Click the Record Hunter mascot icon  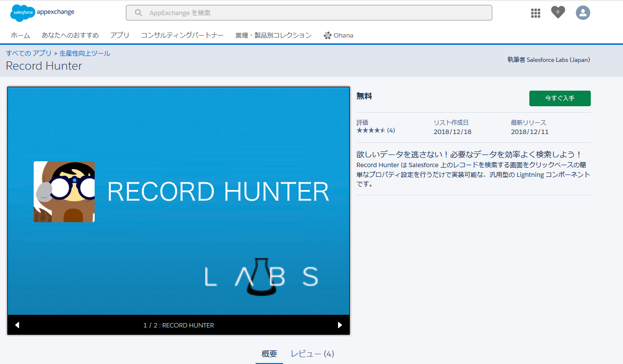(64, 192)
